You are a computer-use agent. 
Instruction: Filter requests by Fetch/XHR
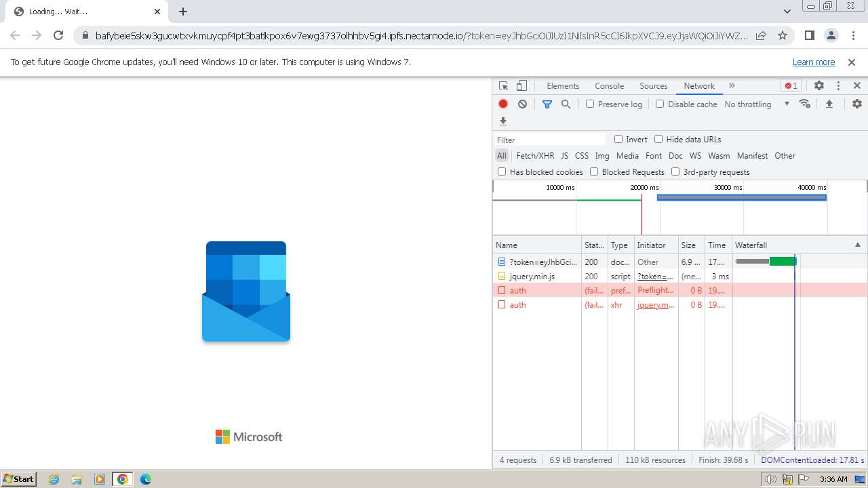[535, 156]
